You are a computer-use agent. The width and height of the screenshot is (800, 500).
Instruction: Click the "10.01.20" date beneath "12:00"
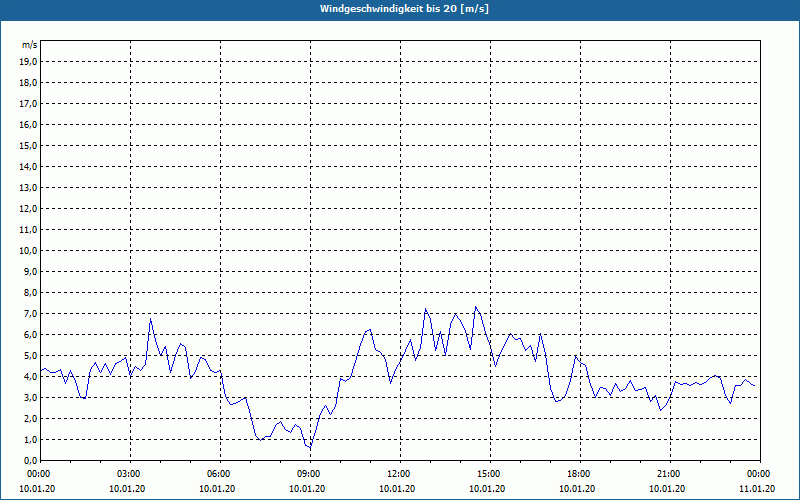pos(397,489)
